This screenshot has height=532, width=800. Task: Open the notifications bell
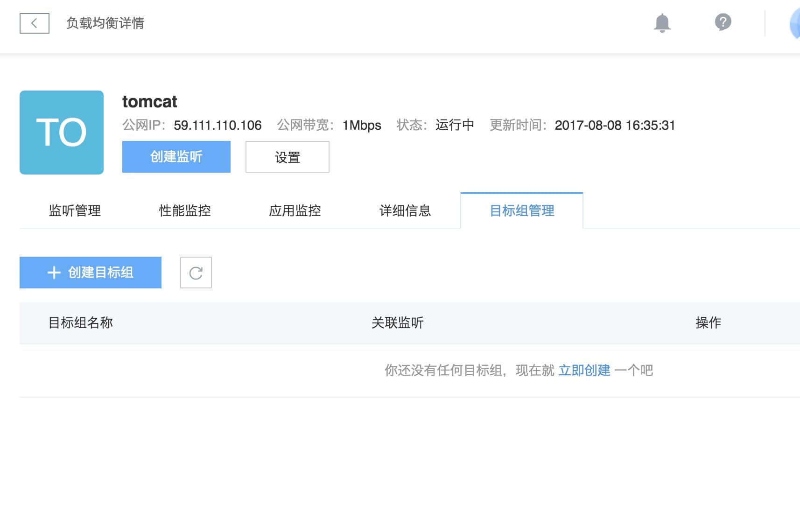662,23
